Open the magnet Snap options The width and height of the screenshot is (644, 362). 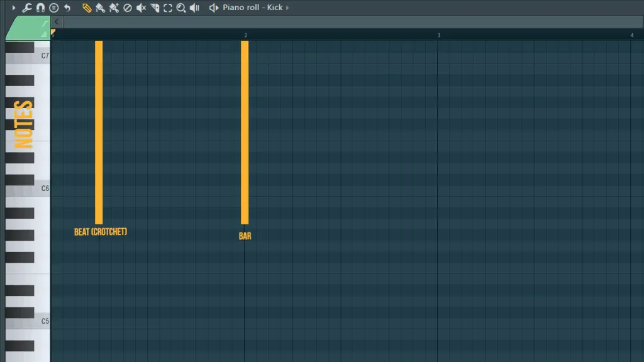(x=40, y=8)
